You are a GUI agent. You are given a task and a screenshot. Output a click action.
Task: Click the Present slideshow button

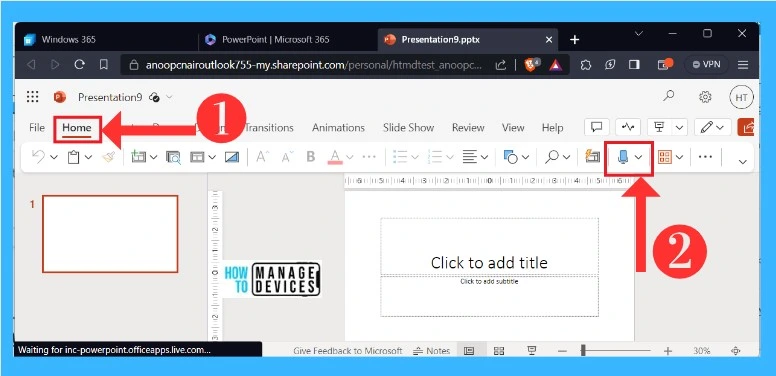659,127
